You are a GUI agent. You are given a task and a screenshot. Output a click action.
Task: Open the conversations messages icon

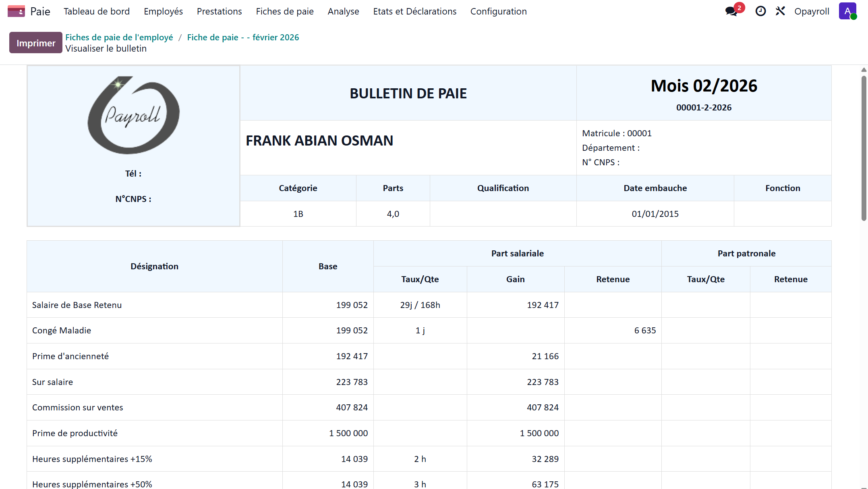(x=732, y=11)
